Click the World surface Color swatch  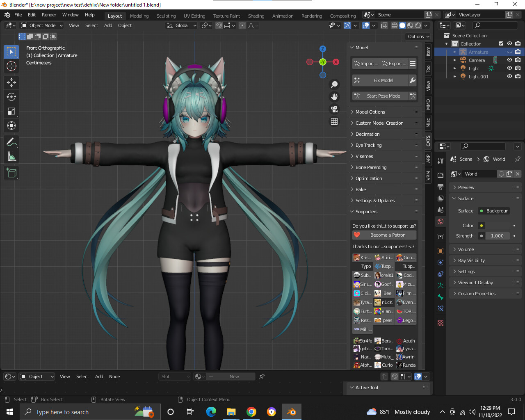click(x=498, y=226)
